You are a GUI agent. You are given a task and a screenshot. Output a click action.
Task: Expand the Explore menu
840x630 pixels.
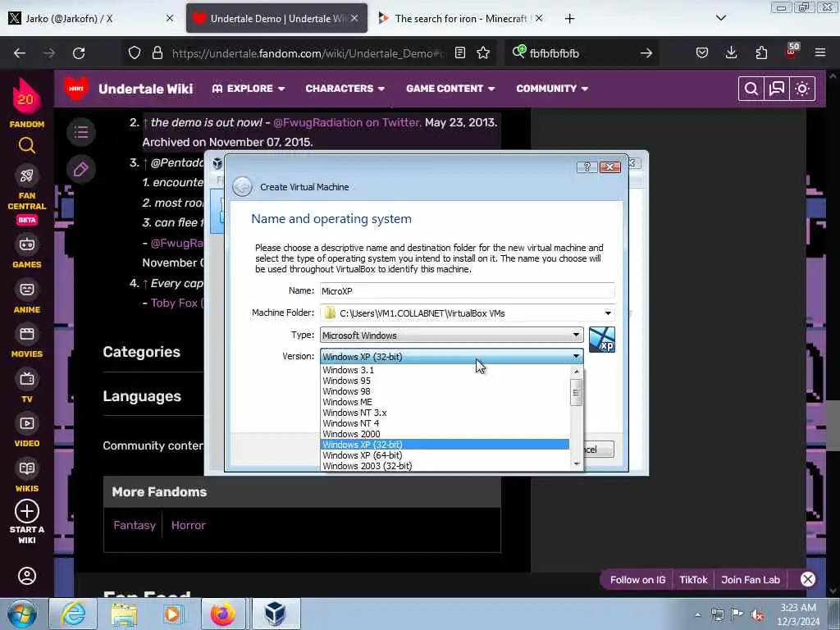(248, 89)
